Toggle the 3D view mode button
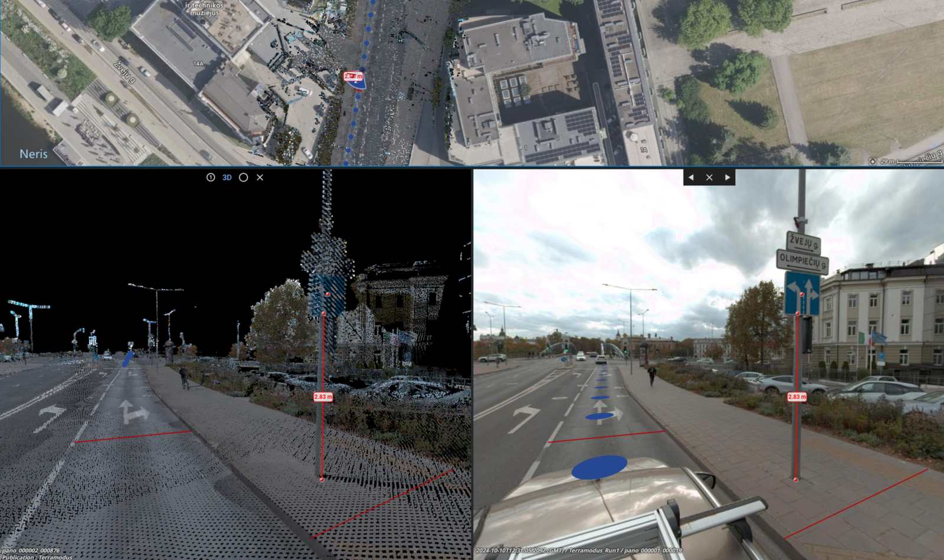944x560 pixels. (227, 178)
